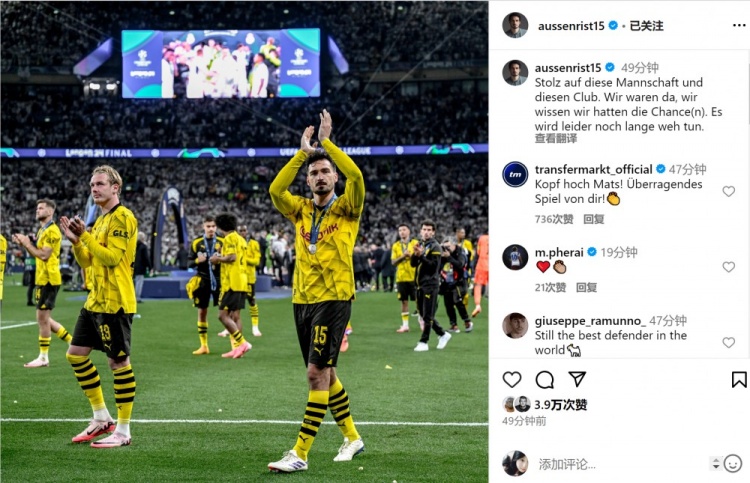Open the three-dot more options menu

tap(739, 25)
